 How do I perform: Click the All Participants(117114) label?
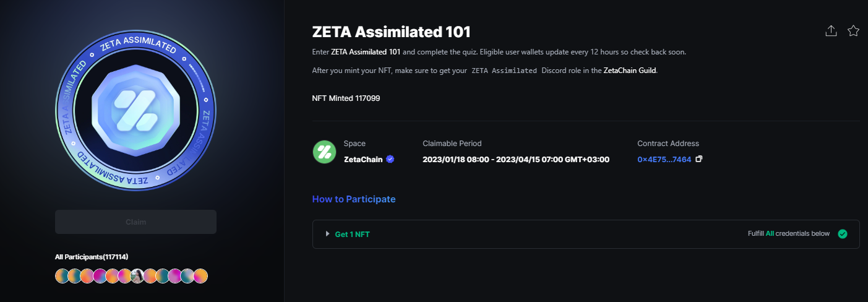coord(92,256)
